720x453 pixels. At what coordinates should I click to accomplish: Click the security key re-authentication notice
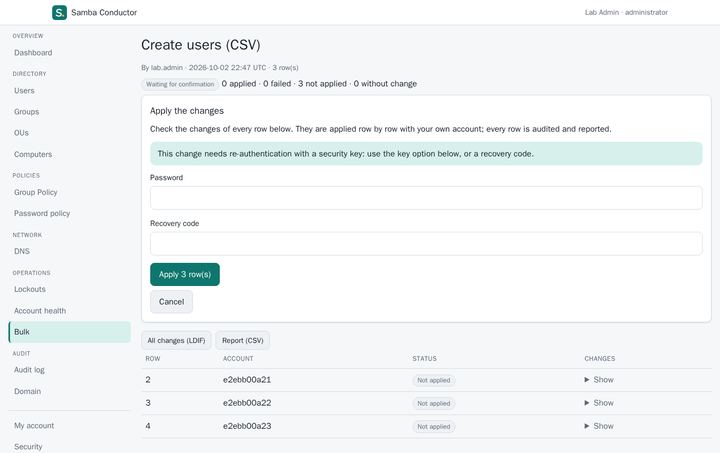pos(426,154)
